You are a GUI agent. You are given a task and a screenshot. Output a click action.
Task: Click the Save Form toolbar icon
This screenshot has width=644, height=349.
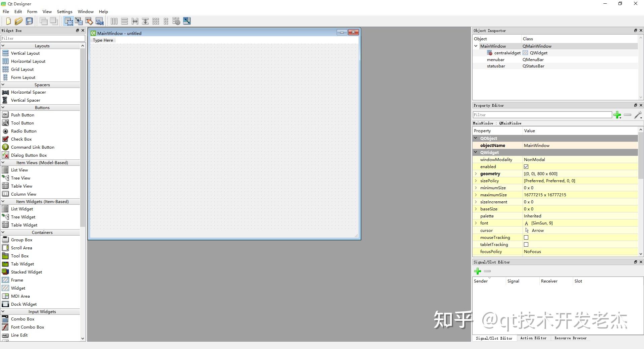pyautogui.click(x=29, y=21)
